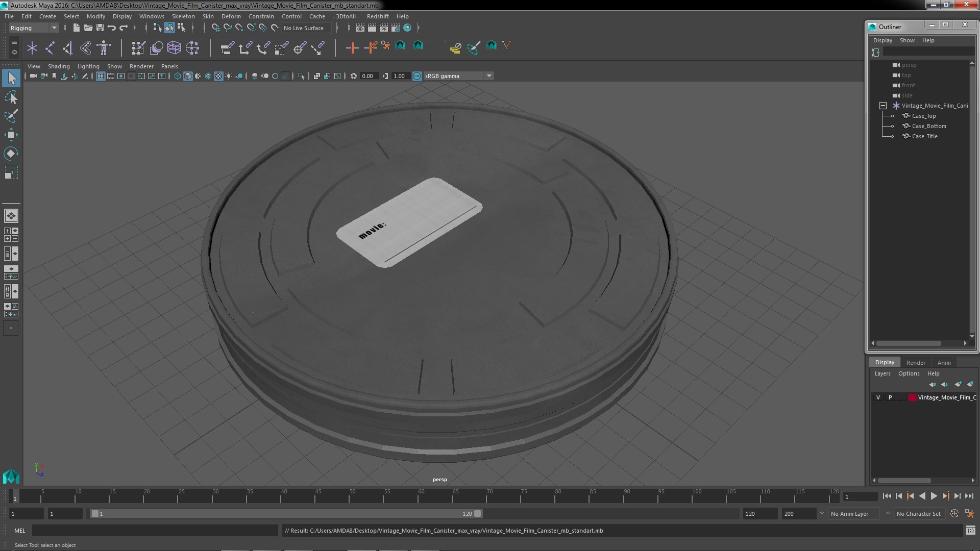Click the save scene icon

point(100,28)
